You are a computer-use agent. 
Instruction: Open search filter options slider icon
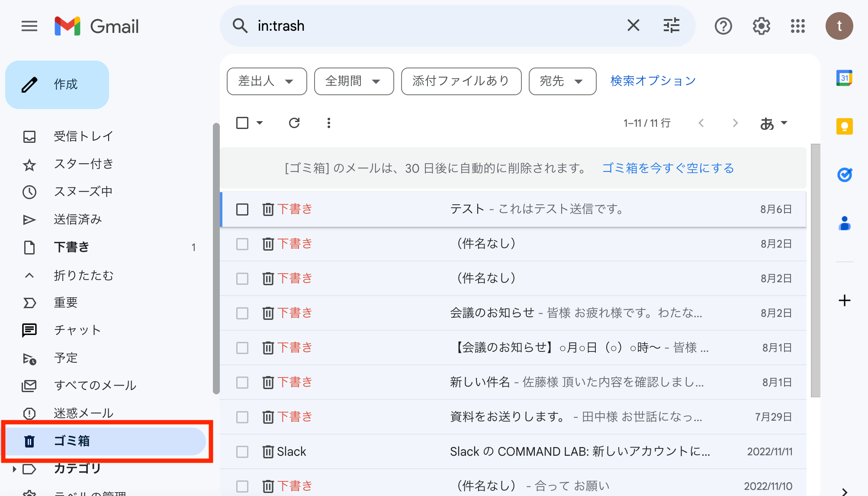pyautogui.click(x=672, y=26)
